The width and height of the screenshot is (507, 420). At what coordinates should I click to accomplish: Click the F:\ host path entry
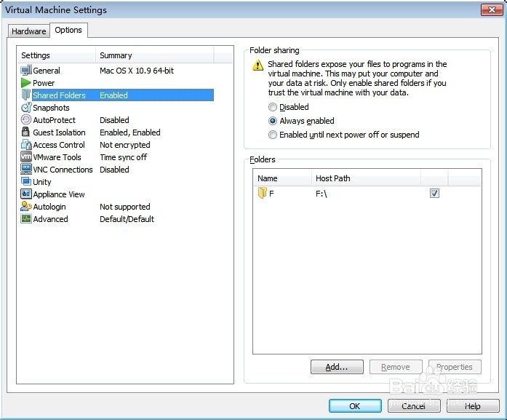[322, 194]
